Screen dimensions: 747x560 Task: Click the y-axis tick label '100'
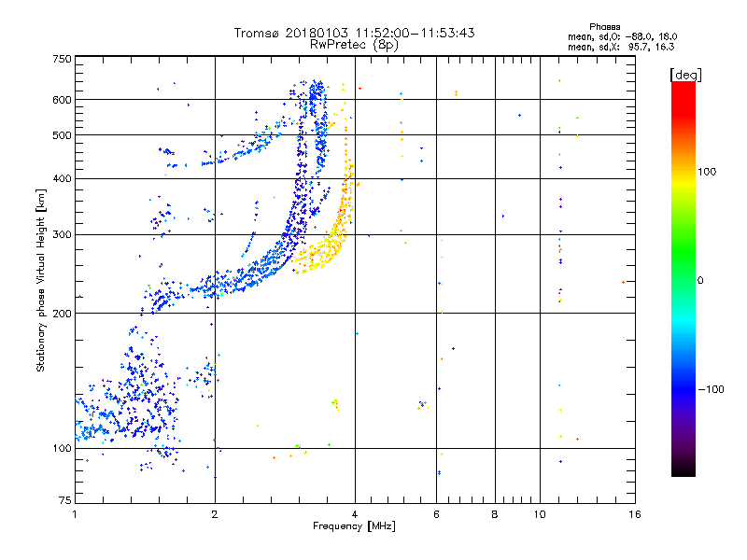pyautogui.click(x=62, y=448)
